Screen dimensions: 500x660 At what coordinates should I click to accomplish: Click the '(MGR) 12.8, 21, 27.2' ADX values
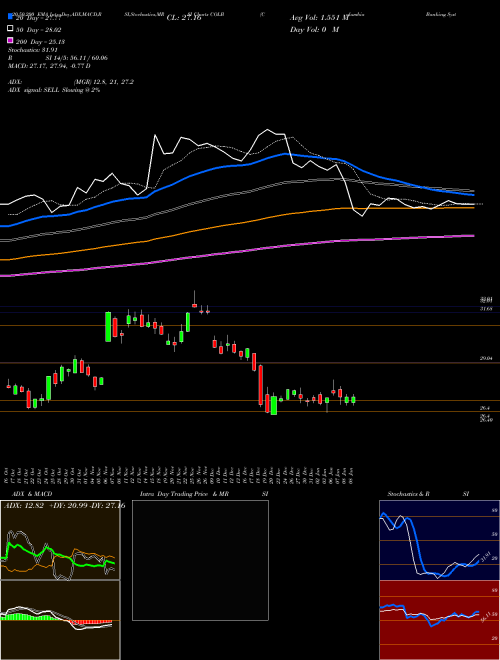104,82
